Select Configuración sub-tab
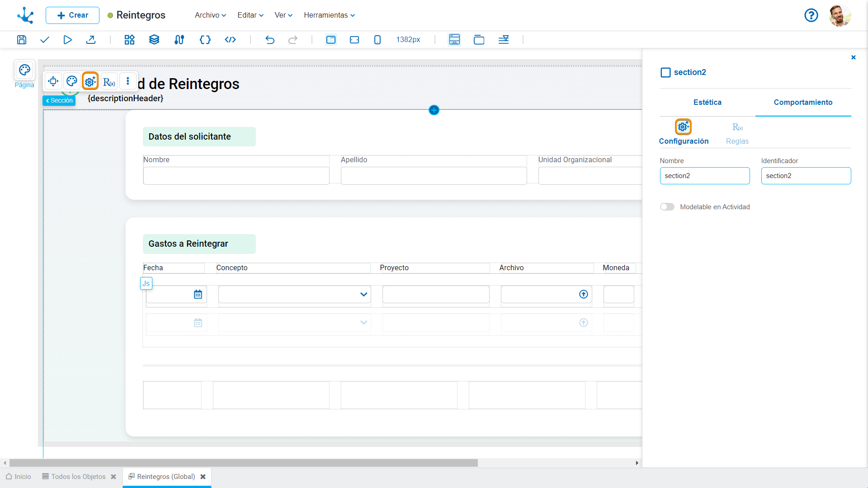Image resolution: width=868 pixels, height=488 pixels. (x=684, y=132)
